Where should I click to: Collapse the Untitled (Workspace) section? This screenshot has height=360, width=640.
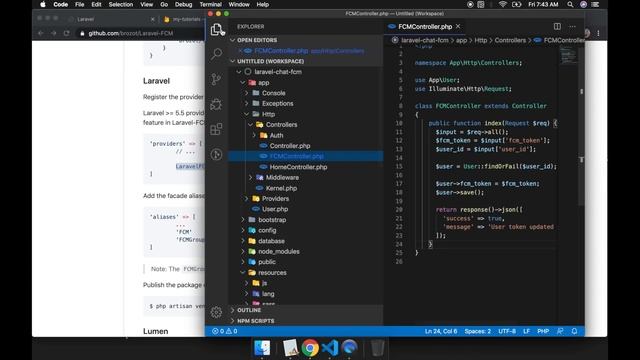(233, 61)
